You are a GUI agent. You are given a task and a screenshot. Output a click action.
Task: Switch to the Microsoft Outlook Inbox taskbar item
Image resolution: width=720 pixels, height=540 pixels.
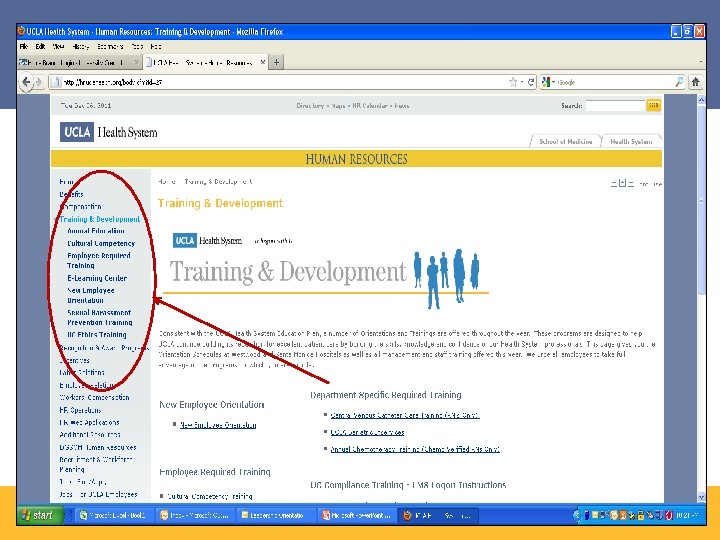tap(195, 515)
